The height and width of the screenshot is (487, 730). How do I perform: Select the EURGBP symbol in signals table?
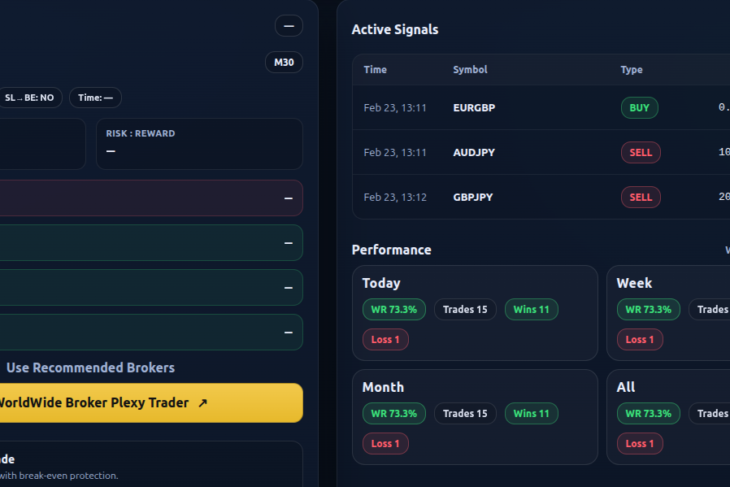click(x=474, y=108)
